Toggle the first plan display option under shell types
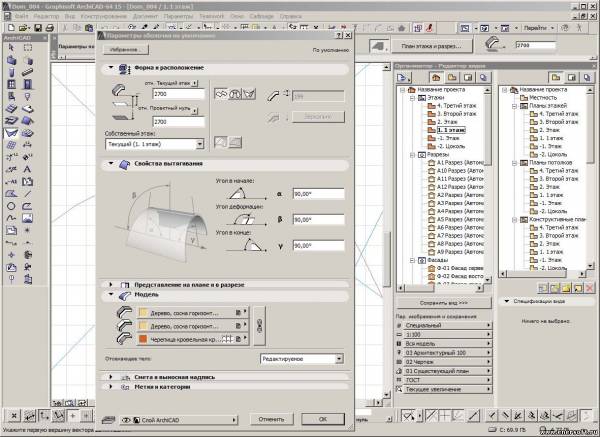Screen dimensions: 600x437 (x=221, y=142)
